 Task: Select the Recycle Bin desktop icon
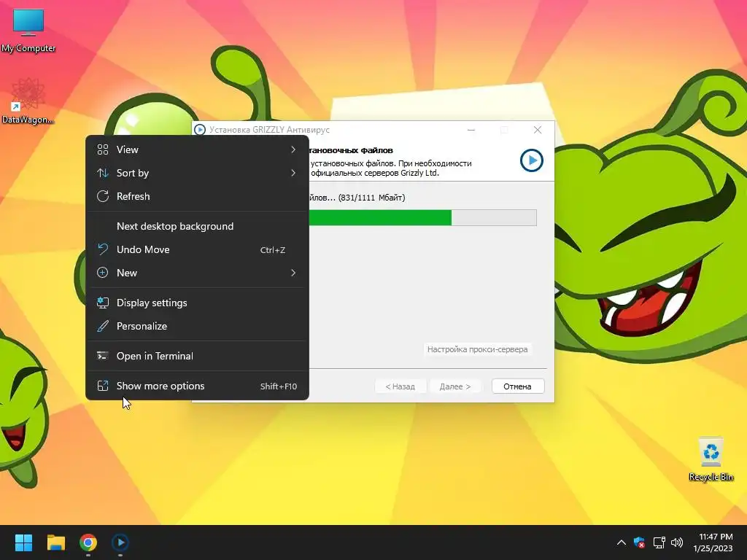[711, 459]
